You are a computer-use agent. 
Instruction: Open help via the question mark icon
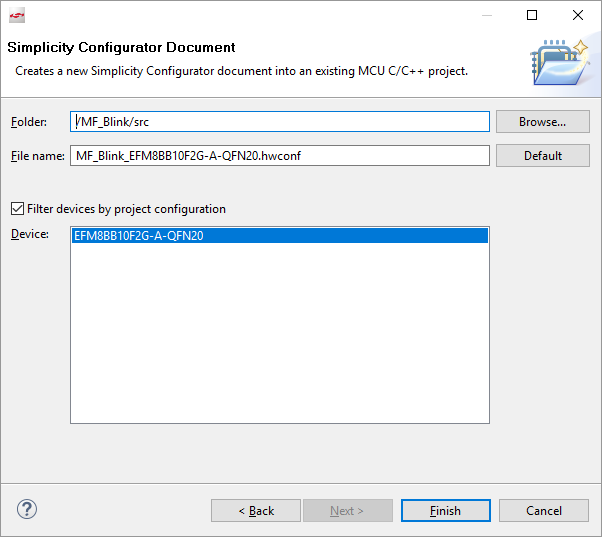[x=27, y=509]
